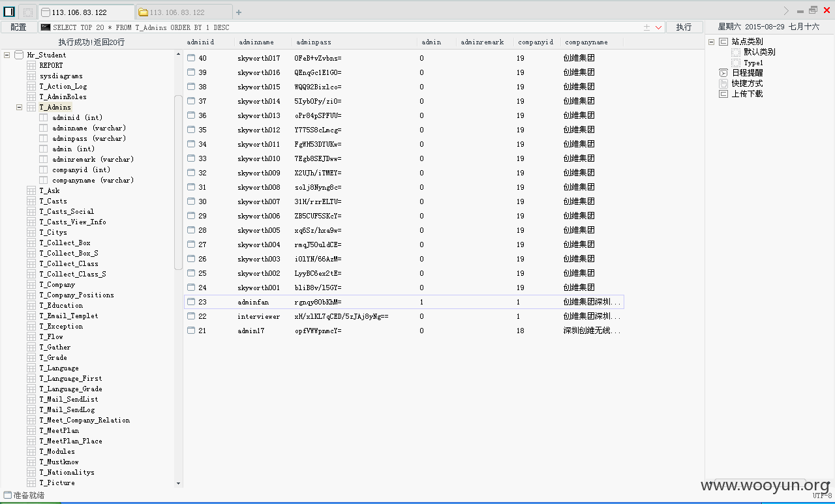835x504 pixels.
Task: Click the 准备就绪 status bar icon
Action: pyautogui.click(x=8, y=496)
